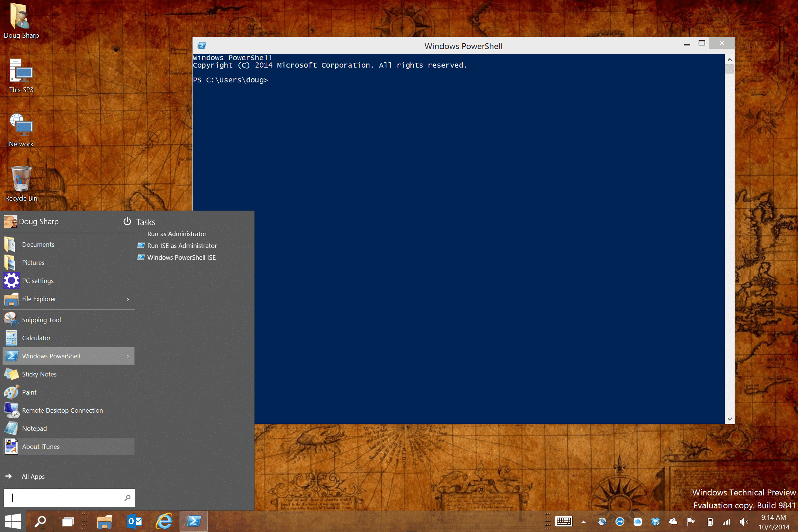This screenshot has height=532, width=798.
Task: Open Sticky Notes from the Start menu
Action: coord(68,374)
